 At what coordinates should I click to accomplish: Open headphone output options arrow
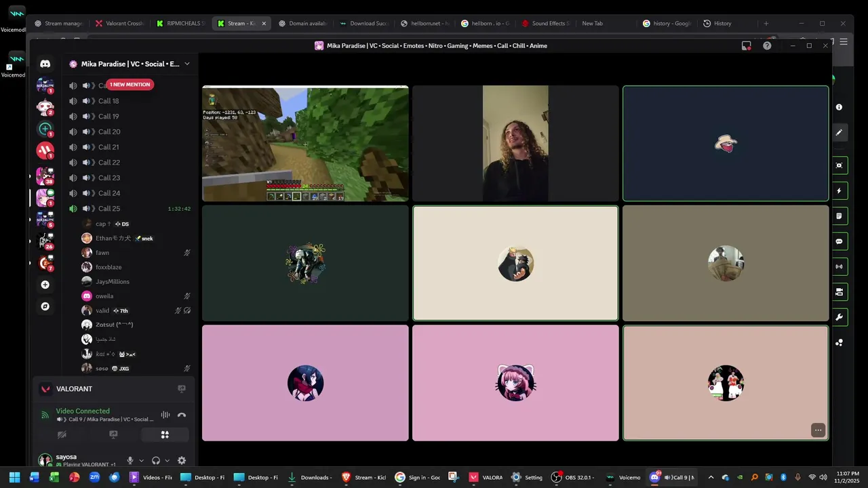pyautogui.click(x=167, y=461)
